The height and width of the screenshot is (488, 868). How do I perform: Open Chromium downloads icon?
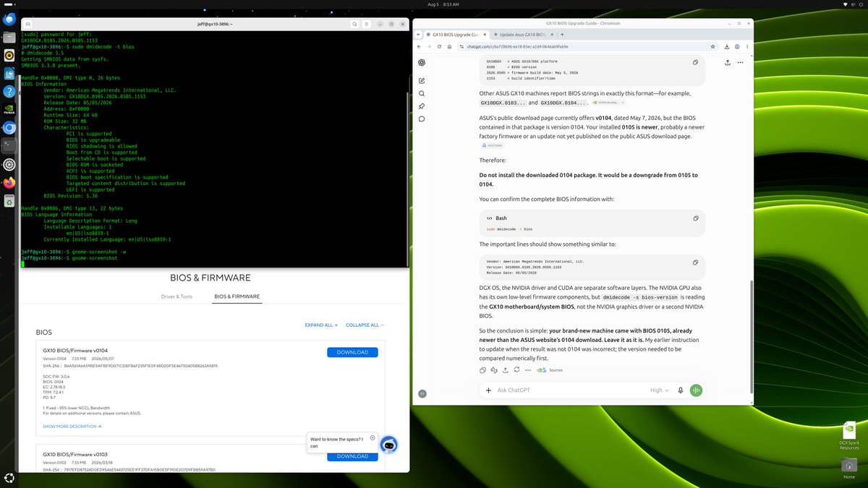point(727,46)
